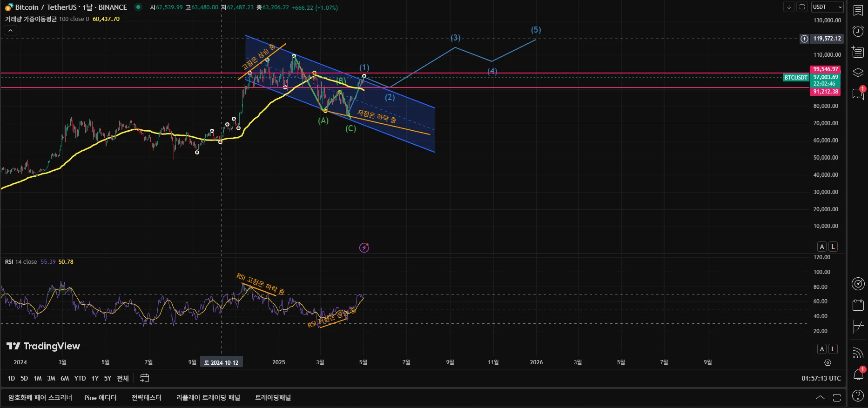Screen dimensions: 868x408
Task: Open the USDT currency dropdown
Action: point(827,7)
